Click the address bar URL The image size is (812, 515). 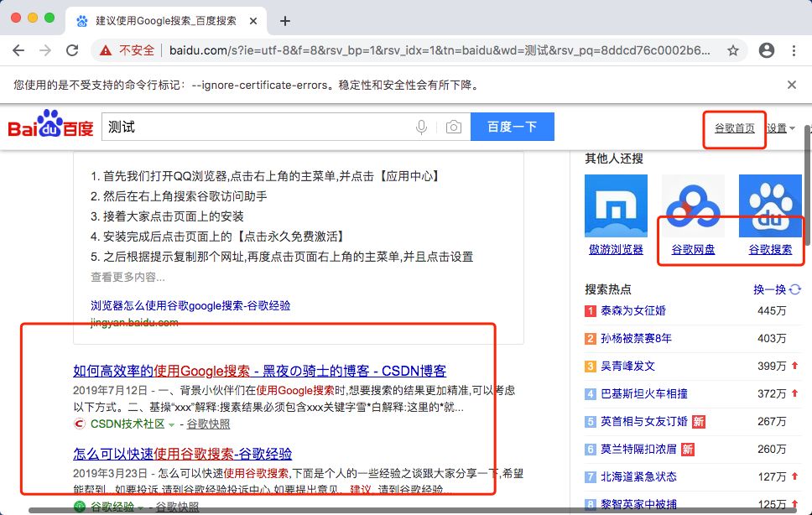pos(440,50)
